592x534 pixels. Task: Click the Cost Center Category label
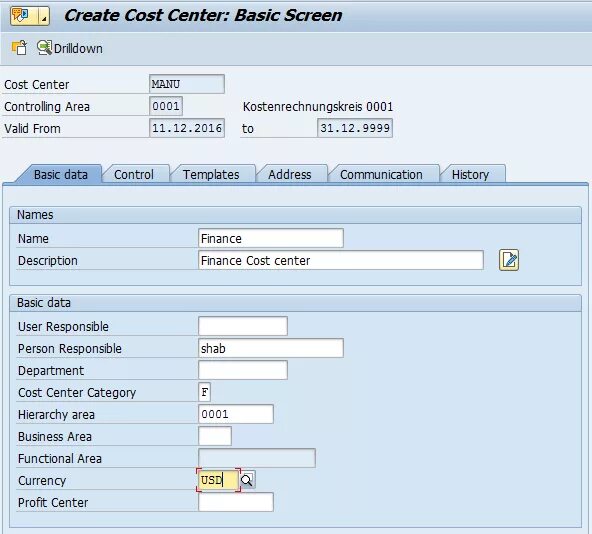77,393
